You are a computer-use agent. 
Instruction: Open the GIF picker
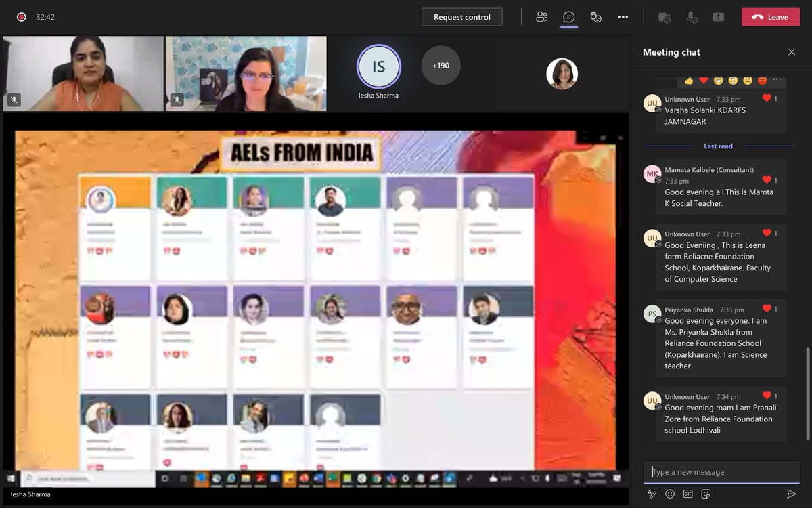(x=688, y=494)
